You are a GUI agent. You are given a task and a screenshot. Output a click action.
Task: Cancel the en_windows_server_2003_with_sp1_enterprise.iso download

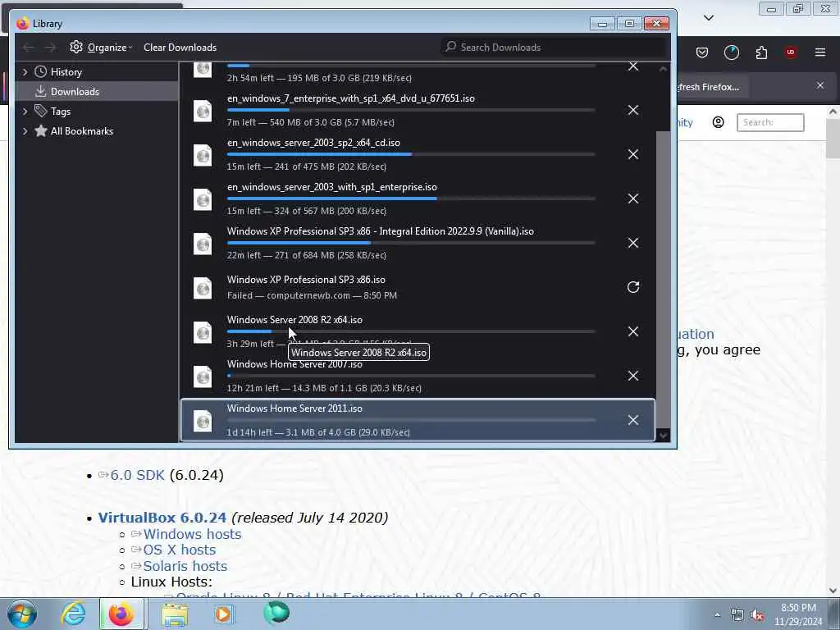tap(633, 199)
